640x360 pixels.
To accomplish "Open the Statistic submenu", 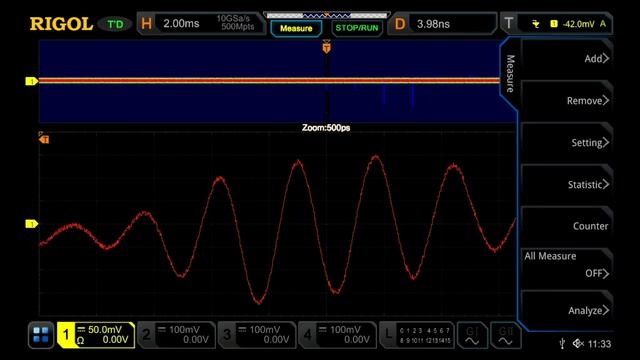I will [567, 184].
